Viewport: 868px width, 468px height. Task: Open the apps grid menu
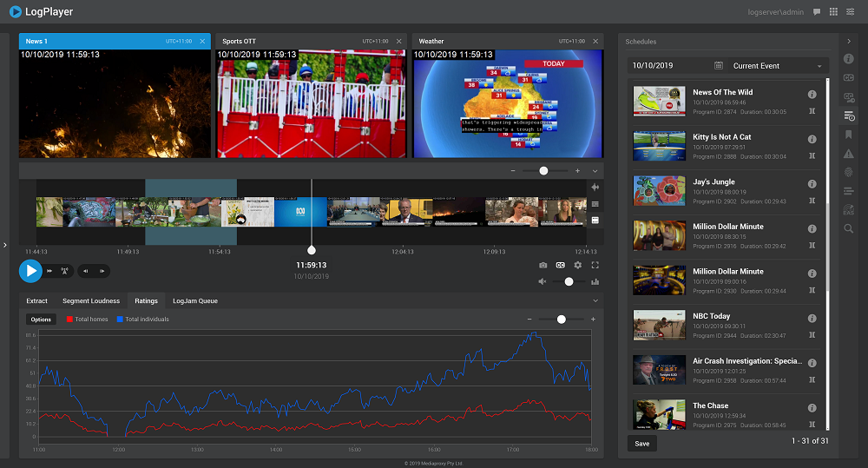(x=833, y=11)
